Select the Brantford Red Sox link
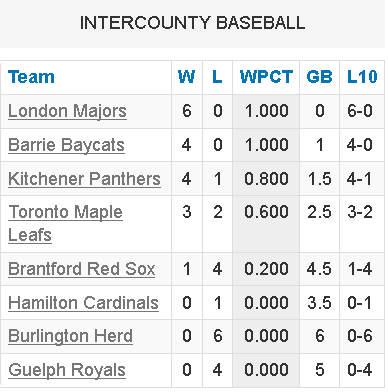388x392 pixels. pos(82,269)
